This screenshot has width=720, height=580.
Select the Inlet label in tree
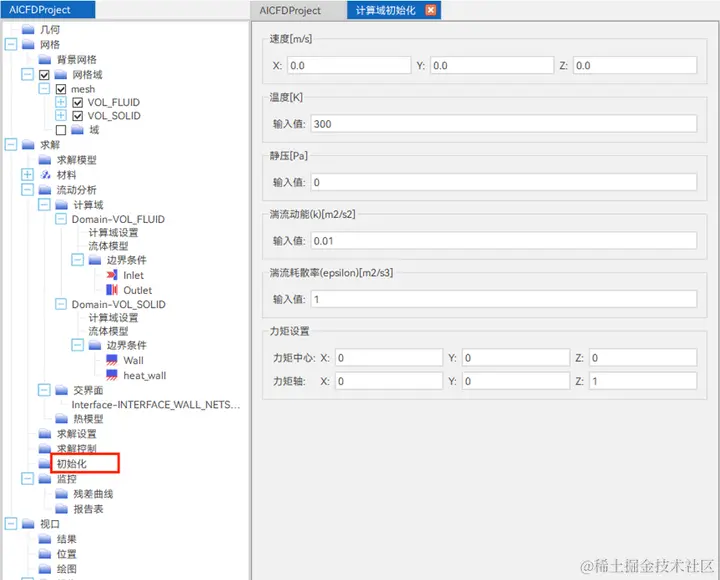(133, 275)
